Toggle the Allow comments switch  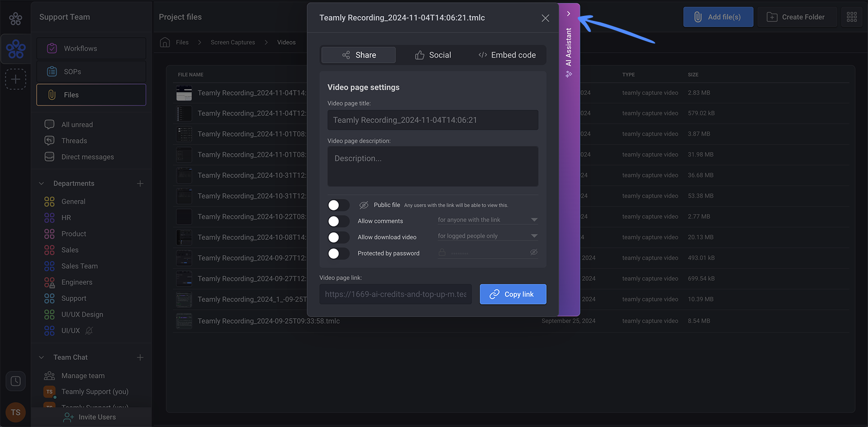coord(339,221)
